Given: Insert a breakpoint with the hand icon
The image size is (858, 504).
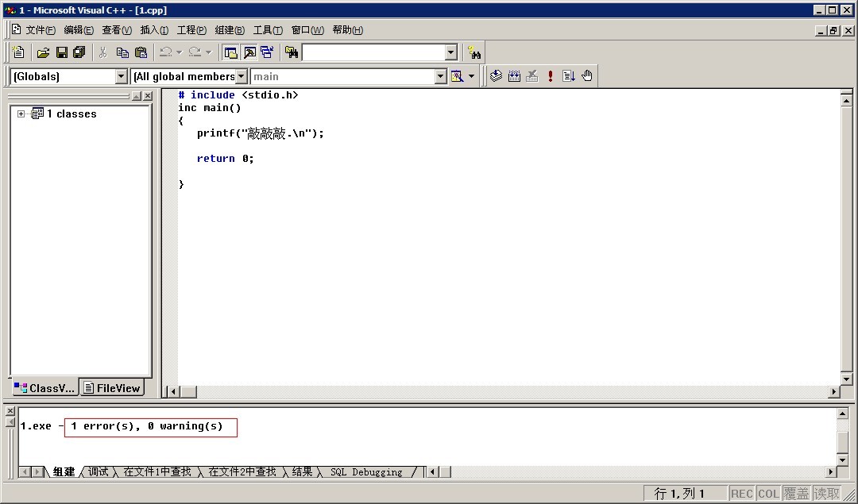Looking at the screenshot, I should click(x=587, y=76).
